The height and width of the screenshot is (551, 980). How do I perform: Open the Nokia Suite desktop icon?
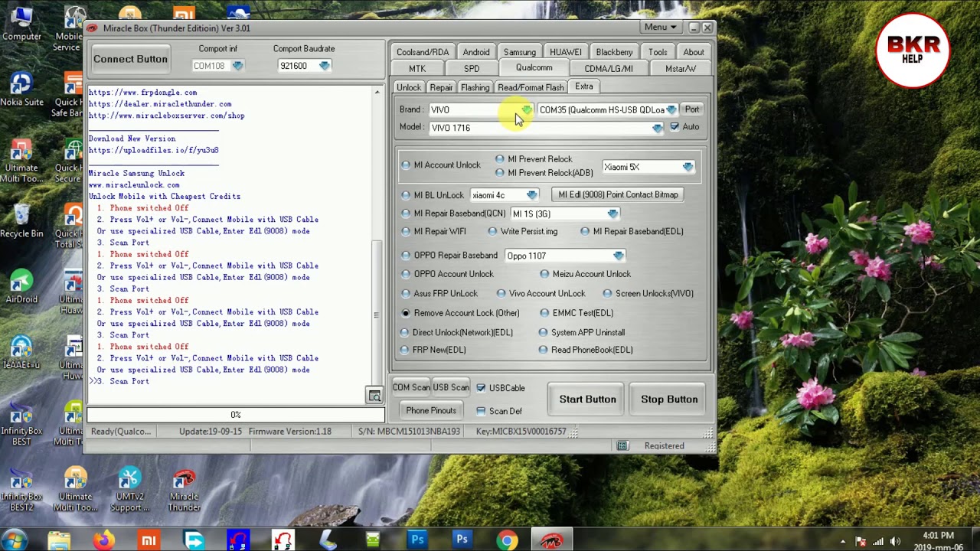pos(21,90)
